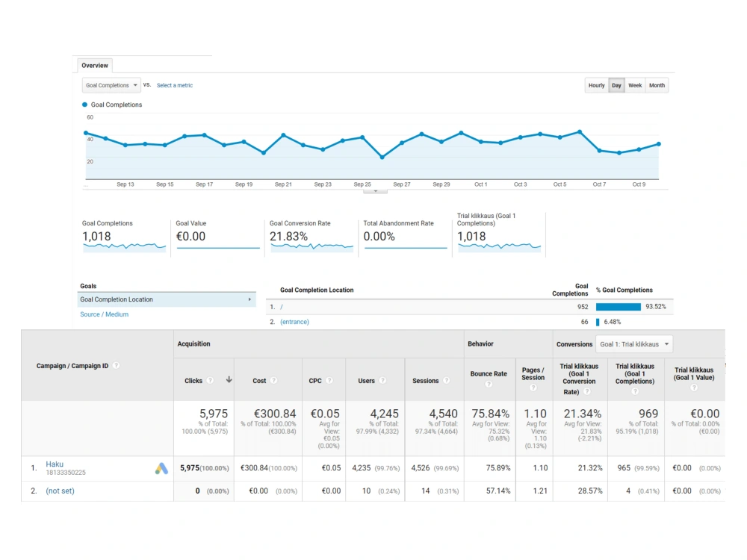The image size is (747, 560).
Task: Sort by the Cost column header
Action: click(259, 381)
